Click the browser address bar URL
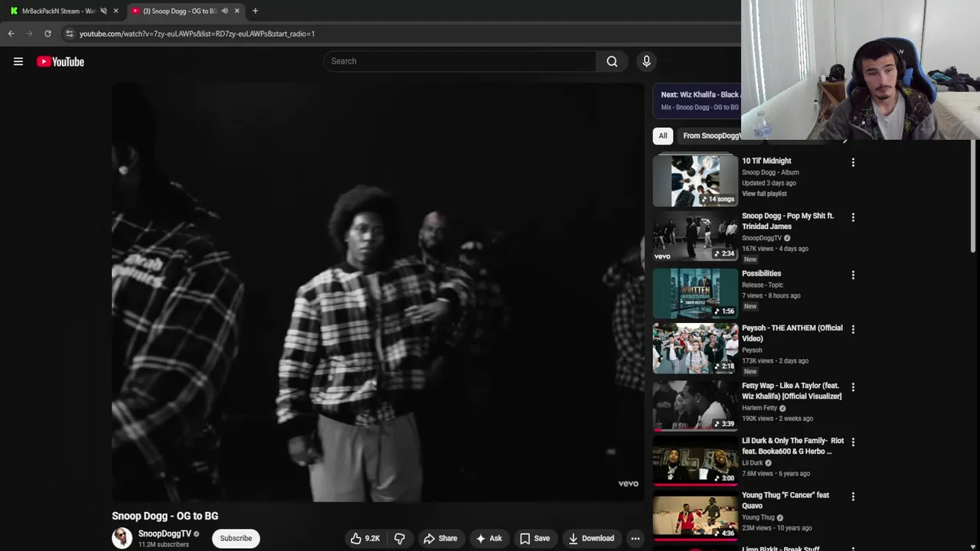 [x=197, y=34]
